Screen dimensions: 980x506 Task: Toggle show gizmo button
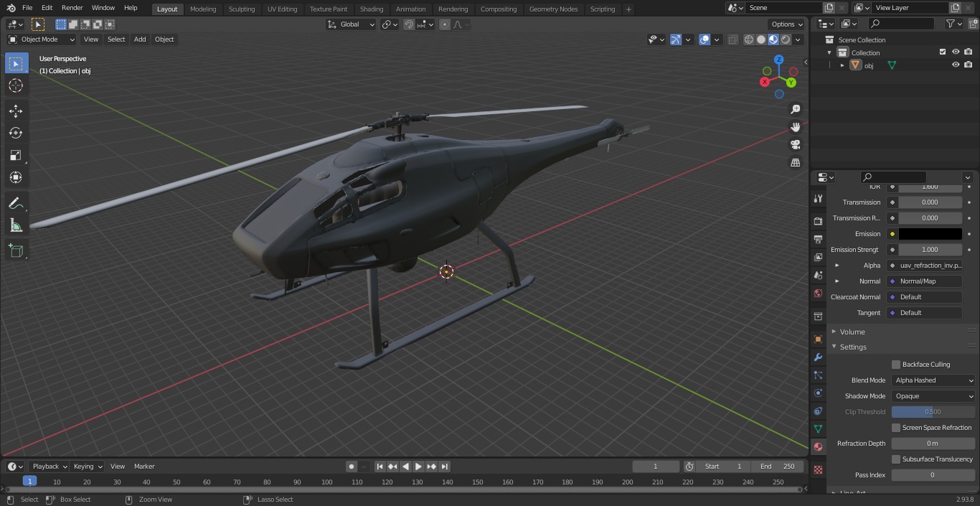pyautogui.click(x=676, y=39)
